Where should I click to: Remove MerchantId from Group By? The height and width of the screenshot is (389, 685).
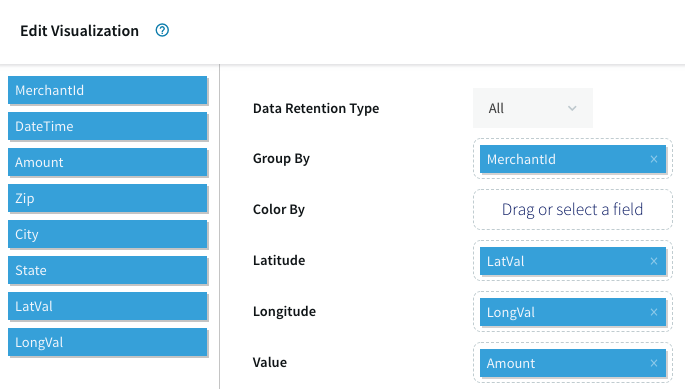tap(654, 159)
